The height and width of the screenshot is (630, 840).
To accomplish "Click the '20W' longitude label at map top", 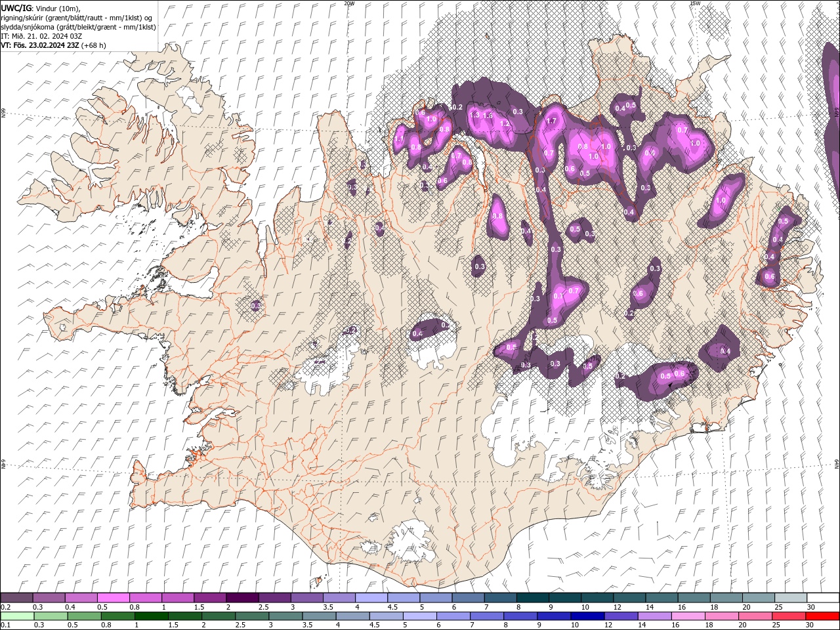I will coord(349,3).
